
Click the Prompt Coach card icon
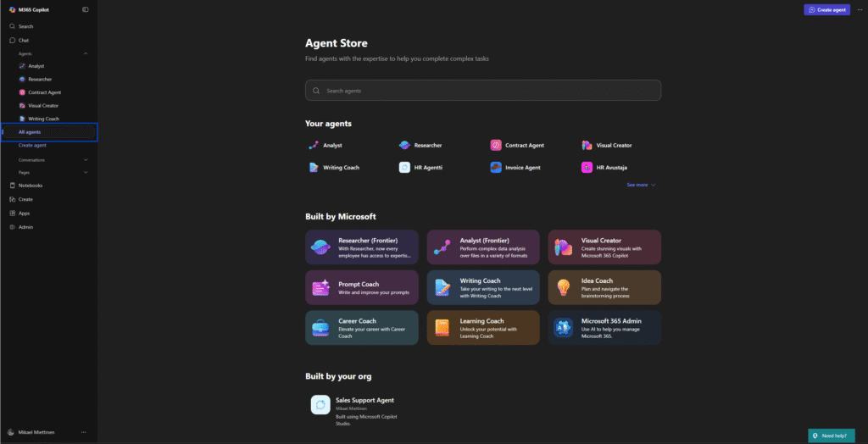pos(321,287)
